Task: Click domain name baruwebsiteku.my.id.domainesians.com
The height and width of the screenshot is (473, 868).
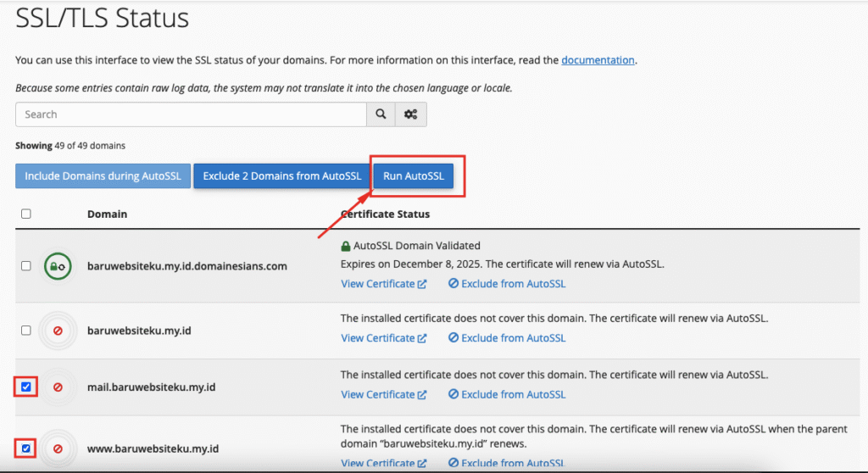Action: pos(187,266)
